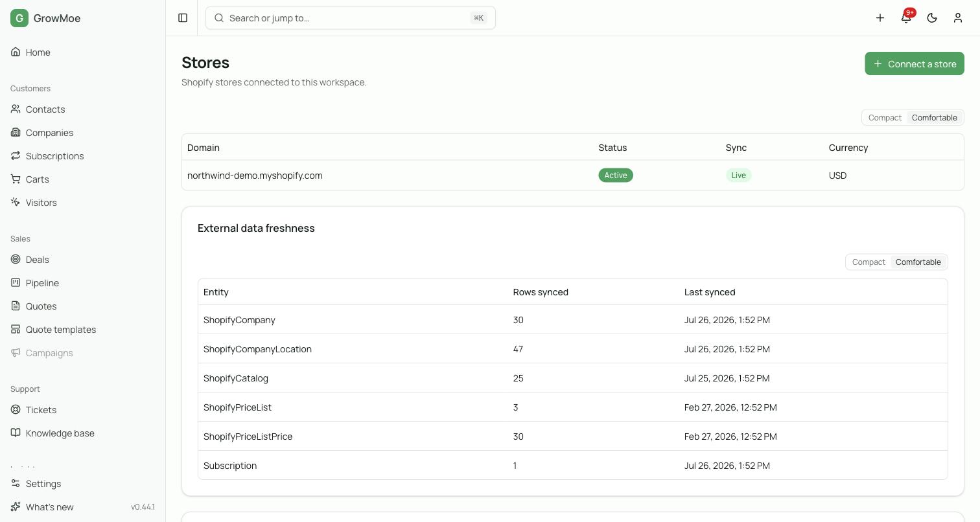Click the search magnifier icon
Screen dimensions: 980x522
219,18
